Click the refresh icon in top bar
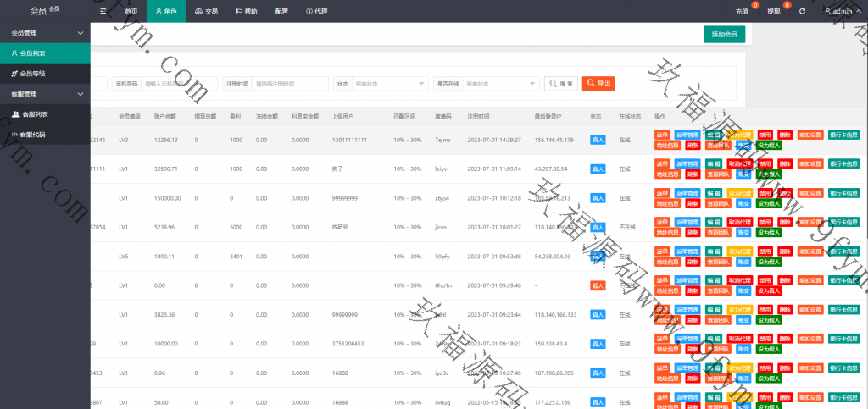Image resolution: width=868 pixels, height=409 pixels. click(802, 12)
